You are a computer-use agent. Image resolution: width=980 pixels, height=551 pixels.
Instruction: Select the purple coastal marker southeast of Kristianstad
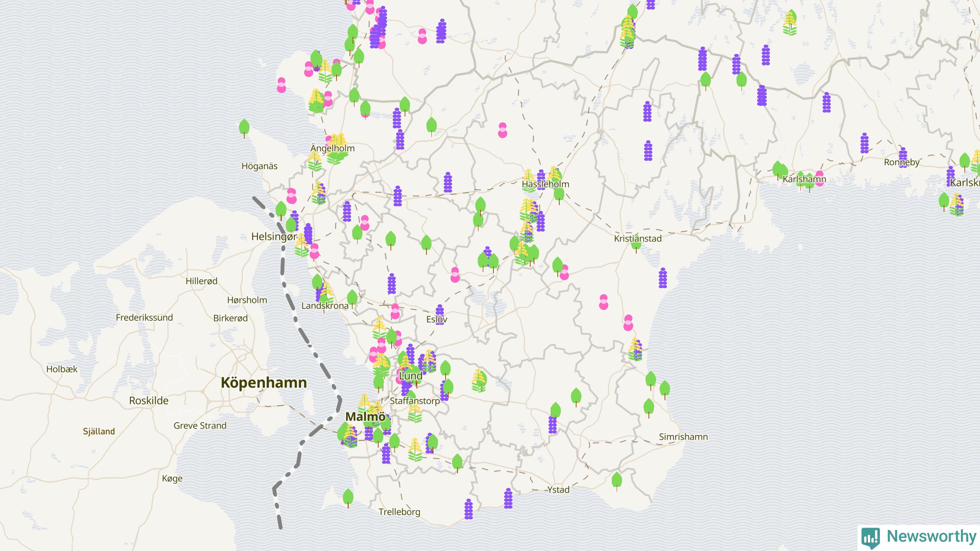click(x=663, y=278)
